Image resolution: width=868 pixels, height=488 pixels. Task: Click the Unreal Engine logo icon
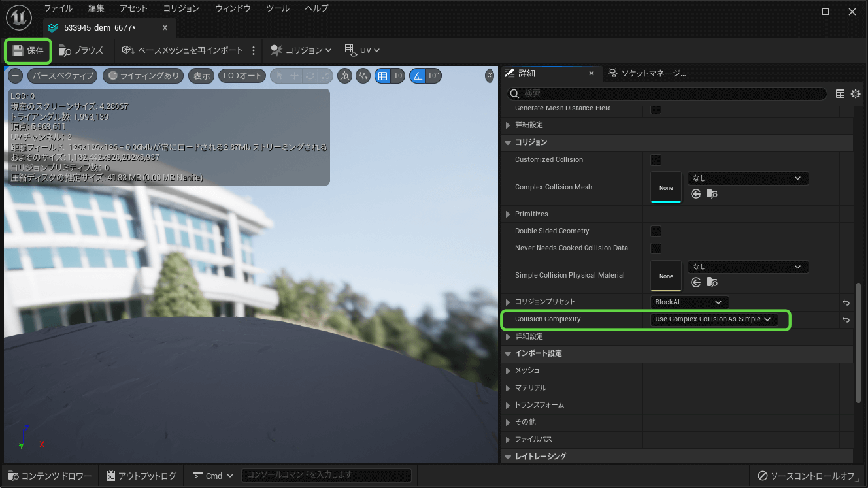point(20,18)
